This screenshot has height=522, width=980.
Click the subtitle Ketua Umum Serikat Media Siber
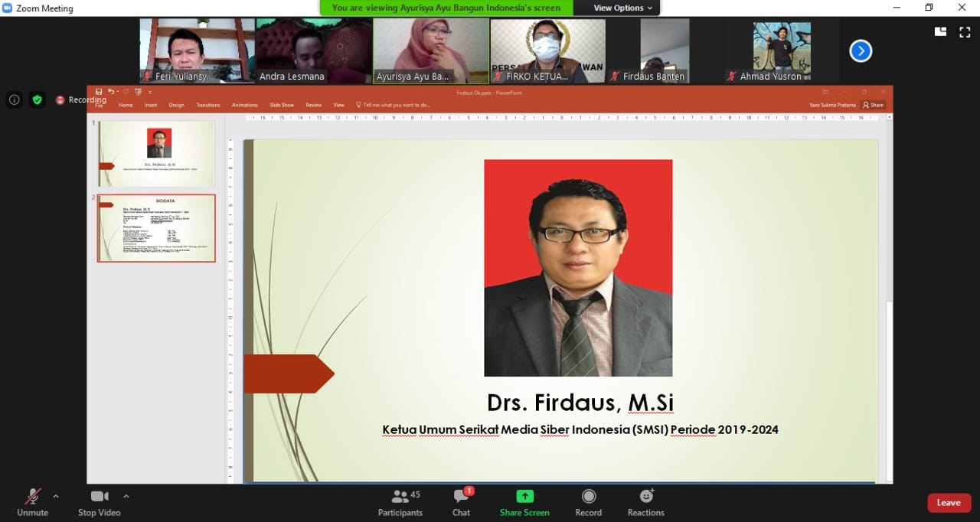580,429
